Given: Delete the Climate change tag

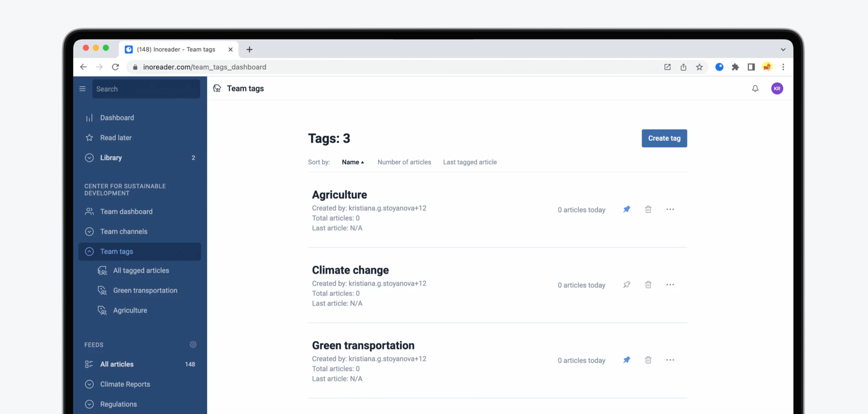Looking at the screenshot, I should (x=648, y=285).
